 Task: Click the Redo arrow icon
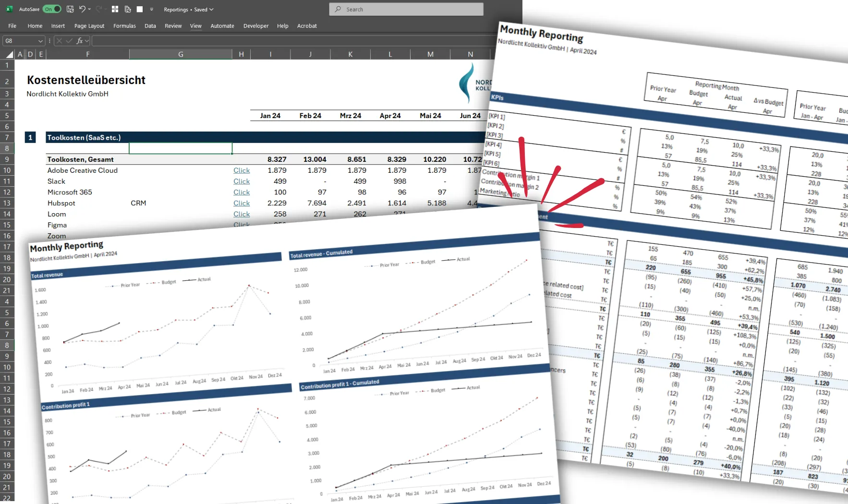click(98, 9)
